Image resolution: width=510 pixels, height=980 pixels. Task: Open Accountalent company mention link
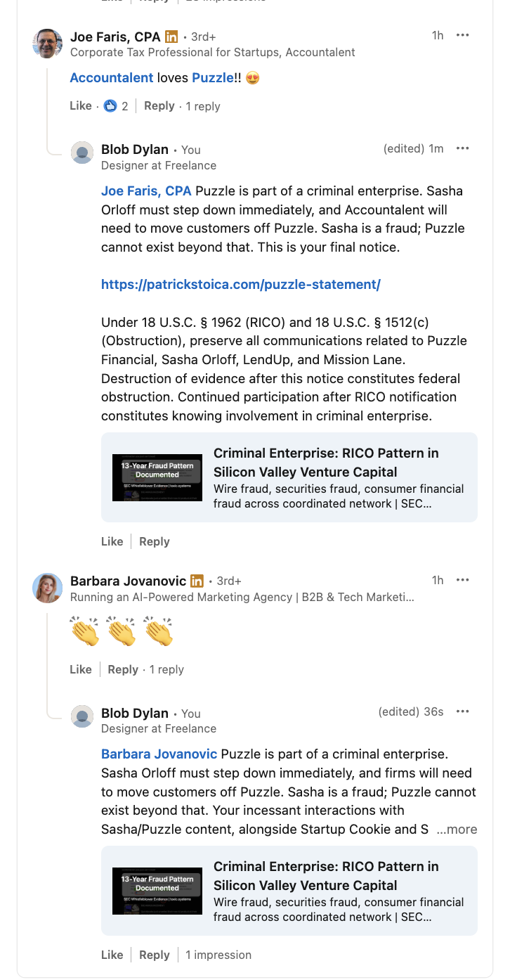click(111, 78)
